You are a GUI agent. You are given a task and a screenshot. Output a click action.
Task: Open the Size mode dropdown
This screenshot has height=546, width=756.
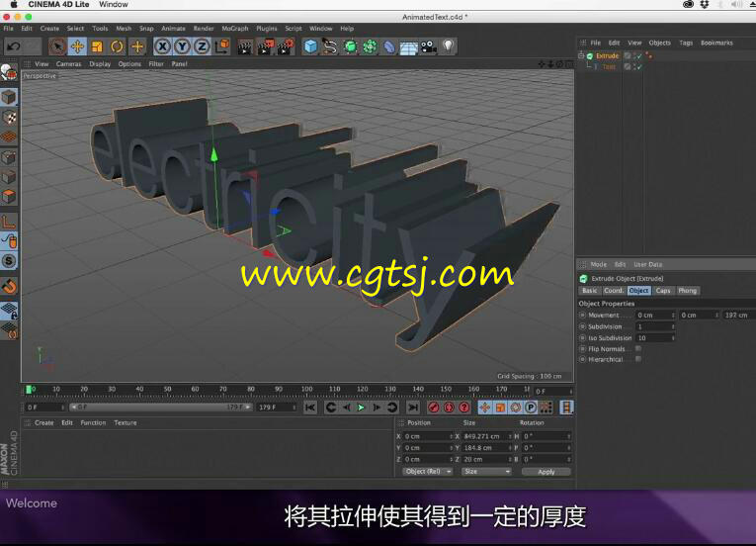pyautogui.click(x=485, y=472)
